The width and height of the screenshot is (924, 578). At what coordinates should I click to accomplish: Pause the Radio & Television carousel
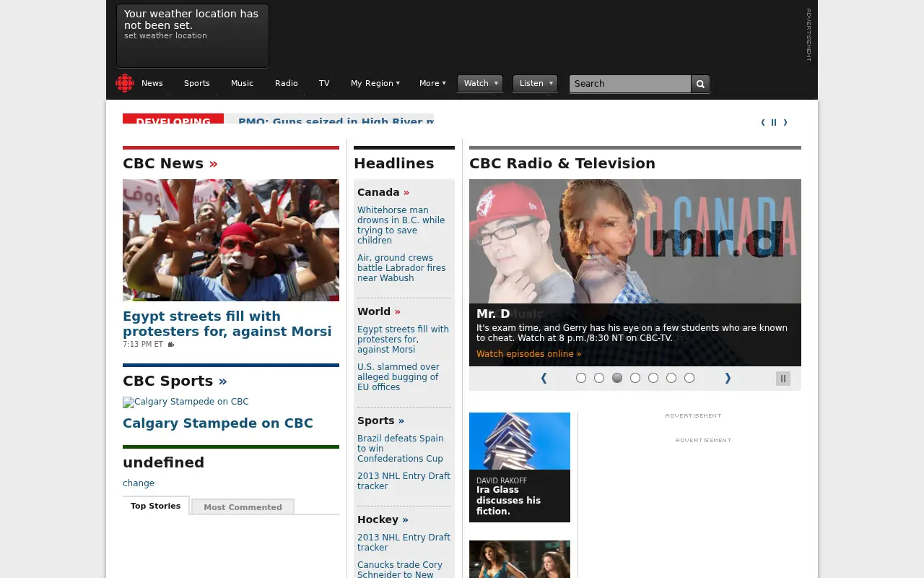click(783, 379)
